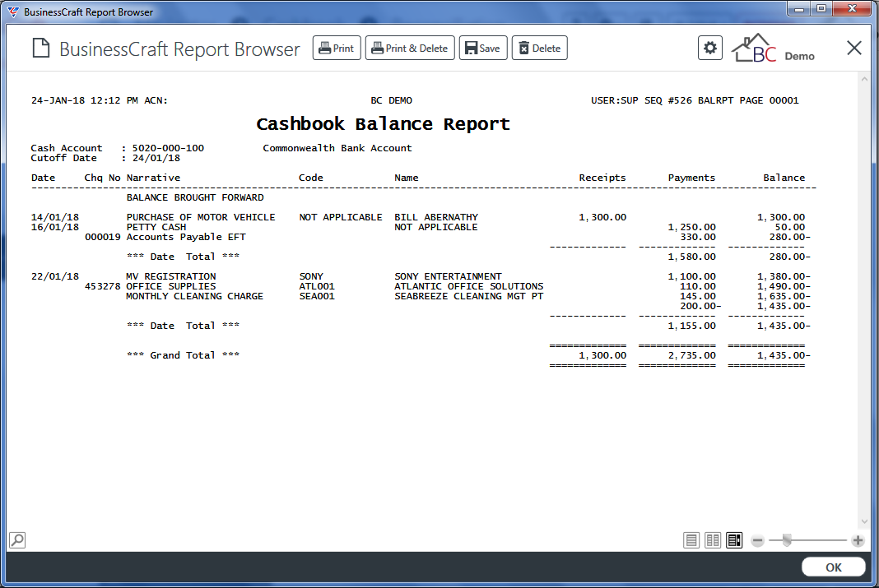
Task: Click the OK button
Action: (833, 567)
